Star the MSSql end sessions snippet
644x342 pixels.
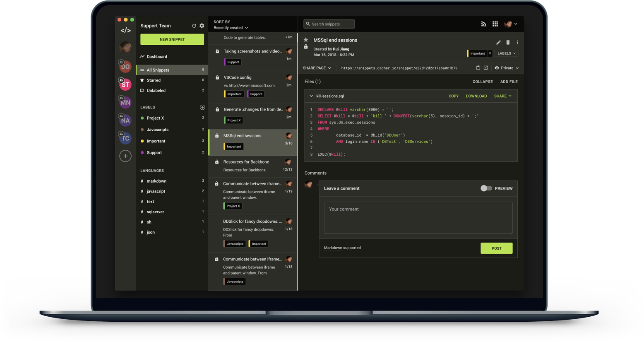pos(306,40)
